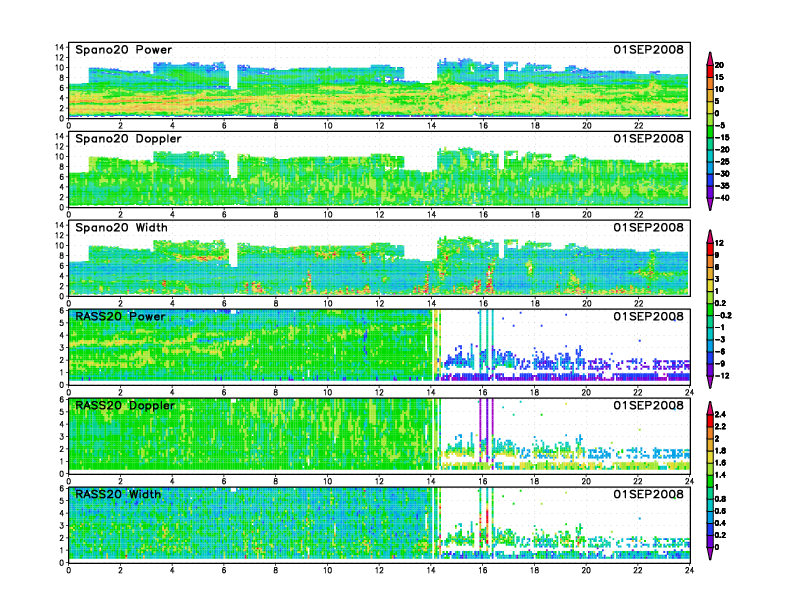Click the 01SEP2008 date in Spano20 Power panel
This screenshot has height=612, width=792.
click(649, 49)
